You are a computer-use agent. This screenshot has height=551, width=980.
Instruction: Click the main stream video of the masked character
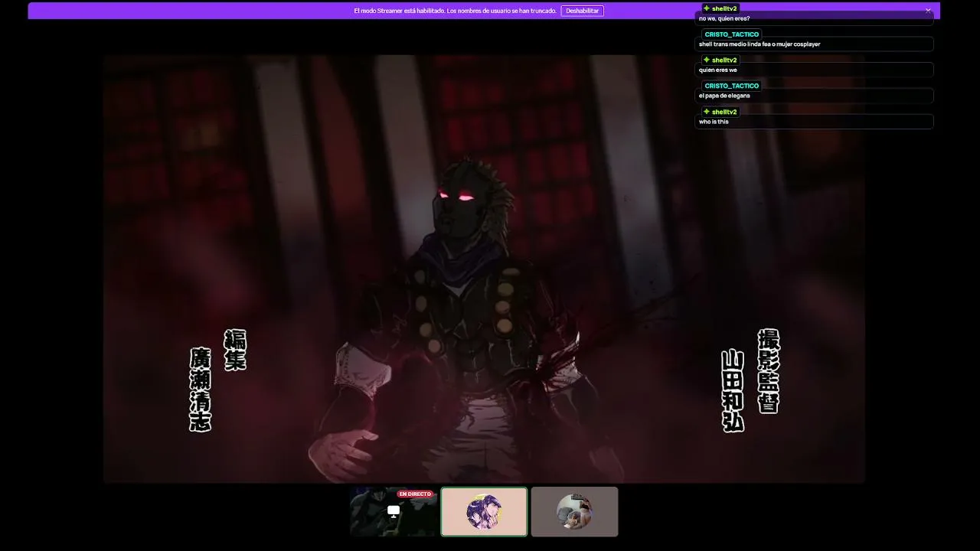coord(484,269)
